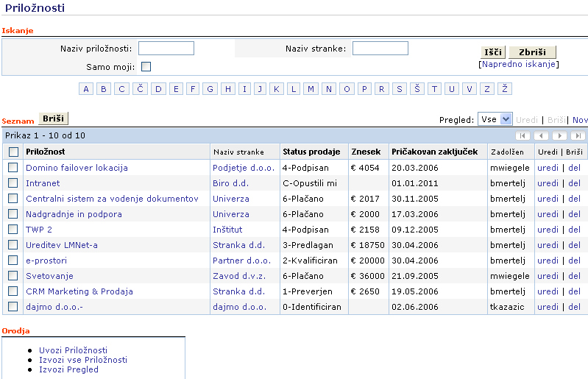Open the Svetovanje opportunity
Viewport: 588px width, 379px height.
click(50, 276)
